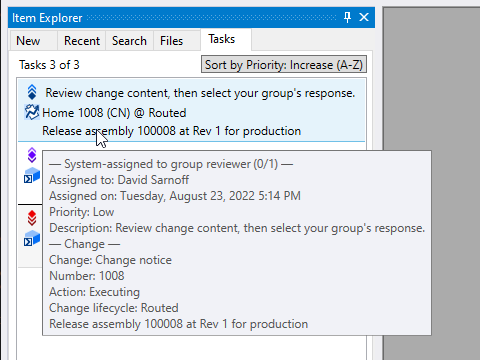The height and width of the screenshot is (360, 480).
Task: Go to the Files tab
Action: [177, 41]
